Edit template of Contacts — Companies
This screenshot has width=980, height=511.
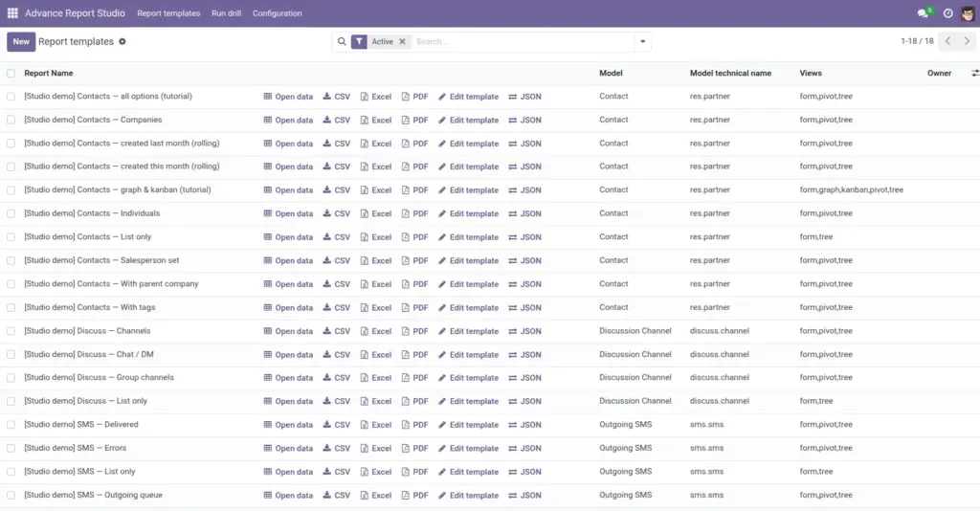pyautogui.click(x=468, y=120)
